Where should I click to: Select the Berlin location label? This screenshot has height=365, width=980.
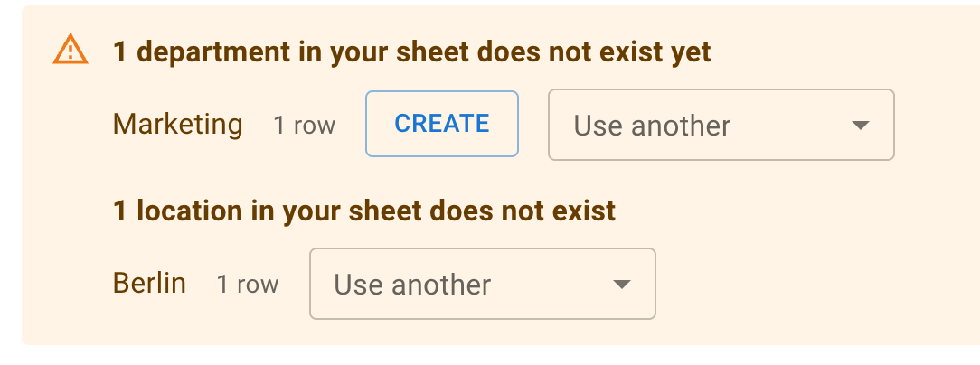149,284
